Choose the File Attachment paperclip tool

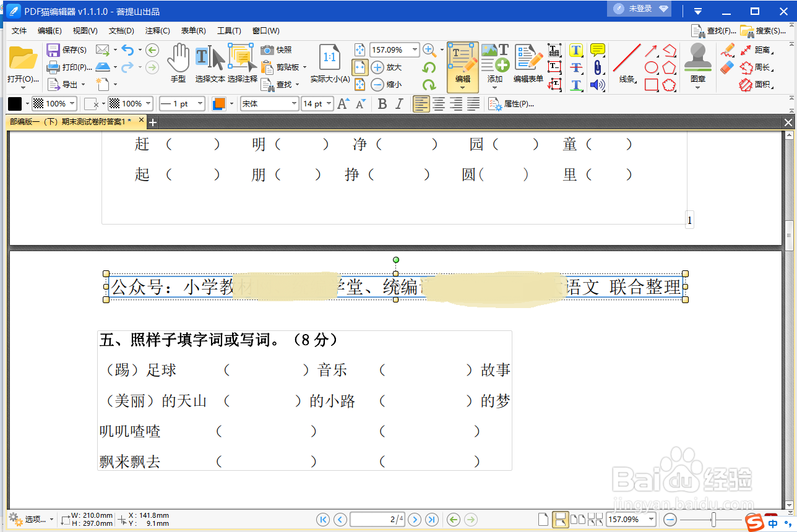pos(597,67)
